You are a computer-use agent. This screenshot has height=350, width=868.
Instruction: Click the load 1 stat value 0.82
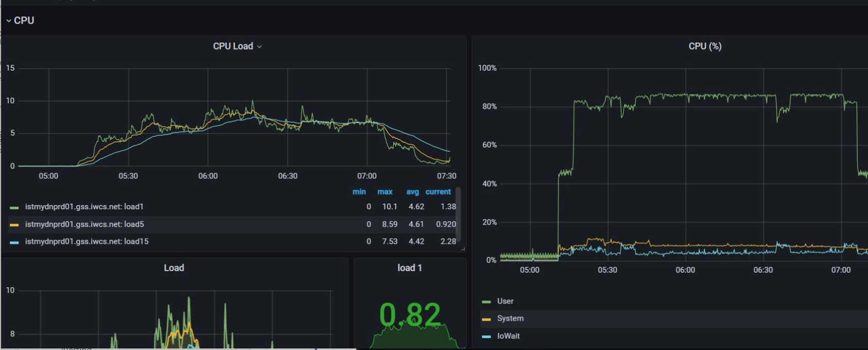(x=410, y=314)
